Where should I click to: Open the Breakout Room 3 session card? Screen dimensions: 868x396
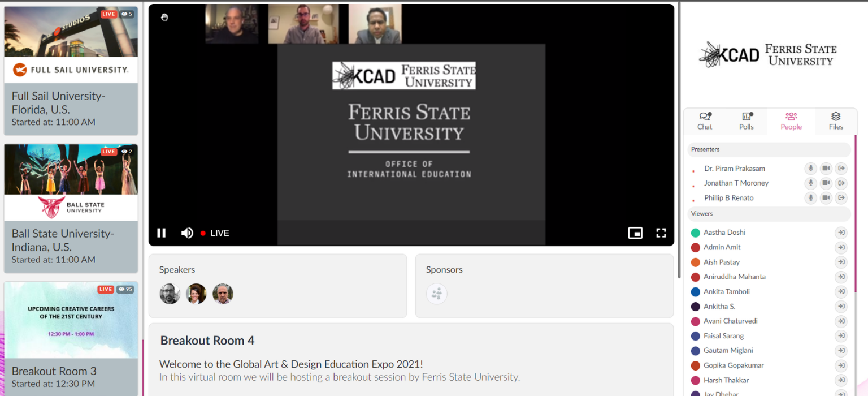point(71,338)
